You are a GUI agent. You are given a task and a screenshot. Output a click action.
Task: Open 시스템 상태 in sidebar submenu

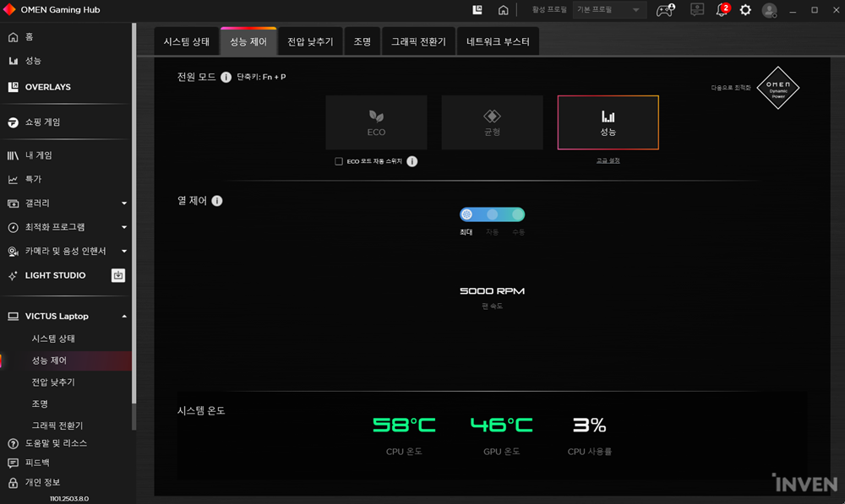[x=53, y=339]
